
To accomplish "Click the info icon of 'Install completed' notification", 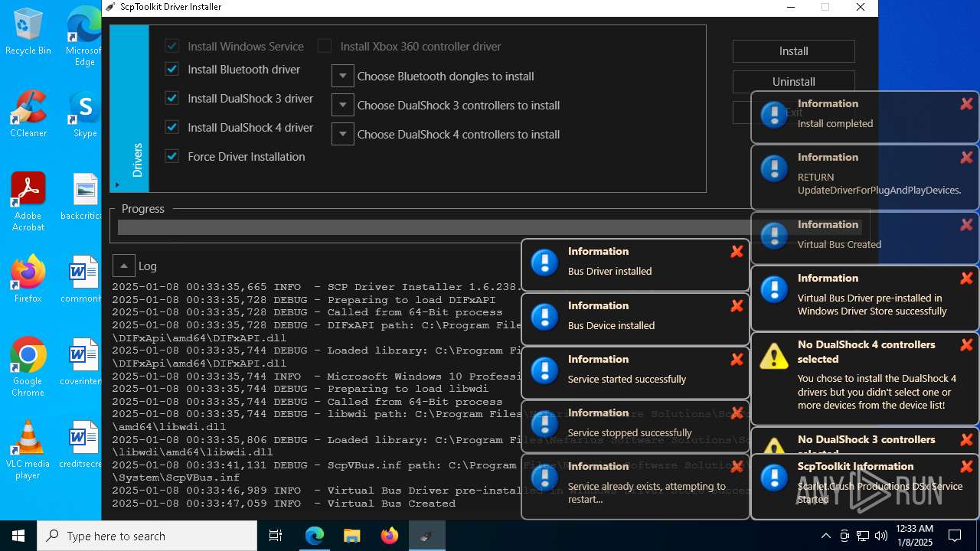I will [774, 115].
